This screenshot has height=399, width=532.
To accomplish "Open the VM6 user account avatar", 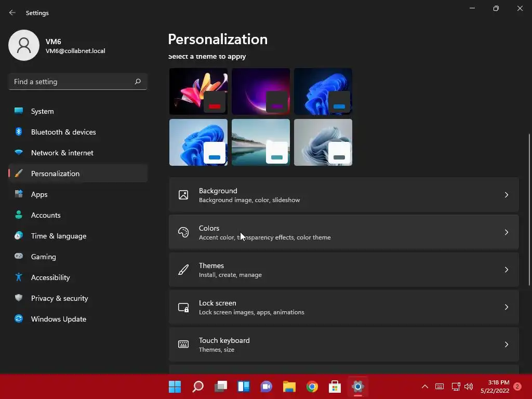I will 24,45.
